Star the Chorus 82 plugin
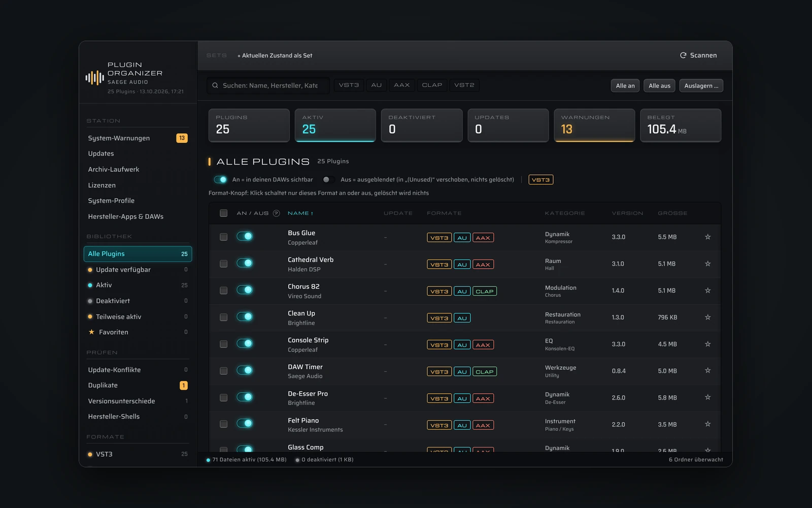812x508 pixels. pyautogui.click(x=707, y=291)
